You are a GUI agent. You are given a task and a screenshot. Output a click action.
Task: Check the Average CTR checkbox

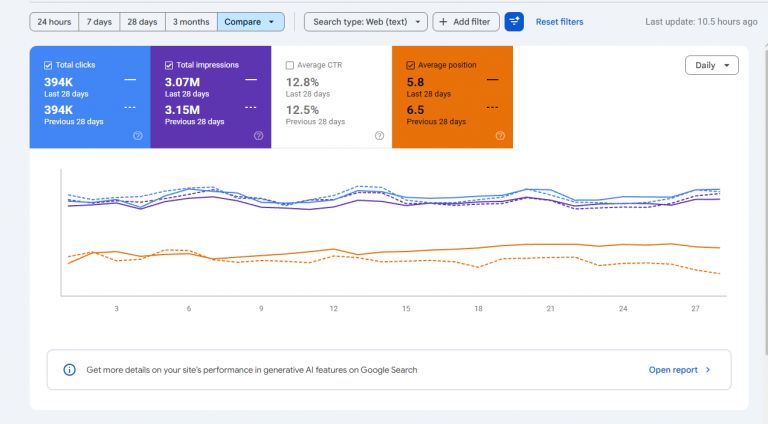click(290, 65)
